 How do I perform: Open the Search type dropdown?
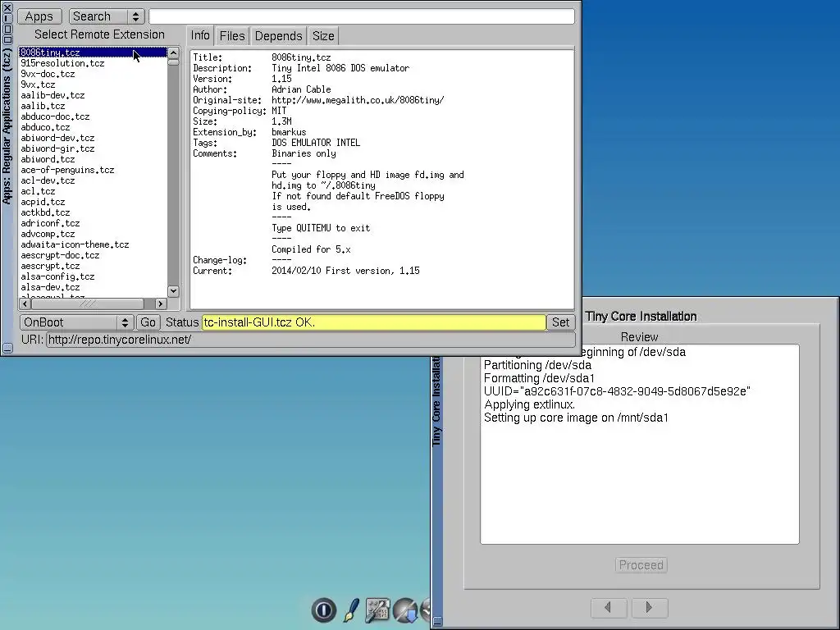pos(107,16)
